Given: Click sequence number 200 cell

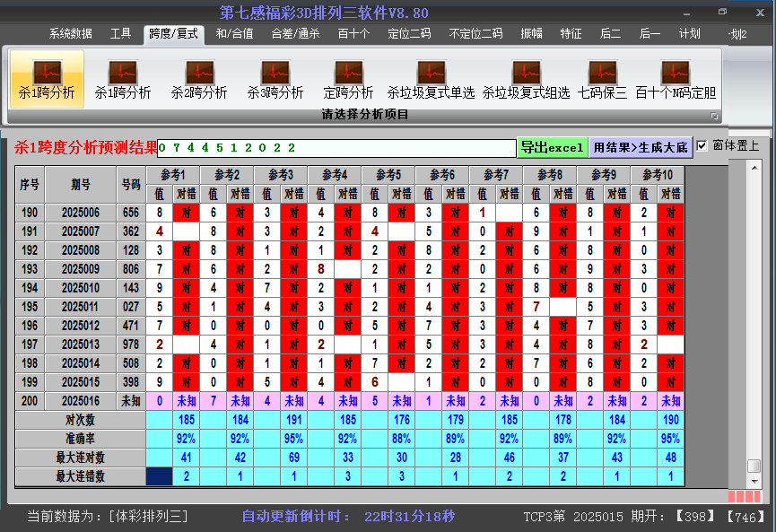Looking at the screenshot, I should coord(30,401).
